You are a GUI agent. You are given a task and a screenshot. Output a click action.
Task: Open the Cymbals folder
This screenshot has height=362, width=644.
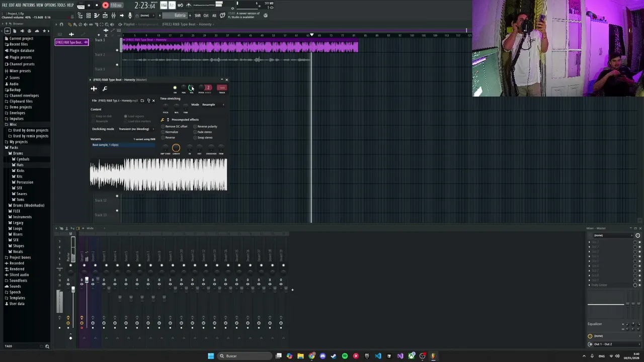point(23,159)
